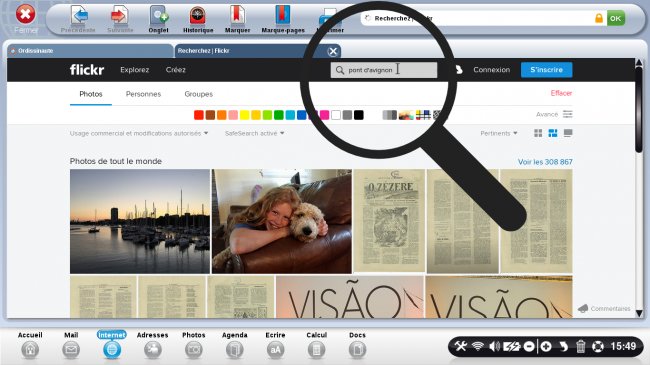Switch to the single-photo story view
Image resolution: width=650 pixels, height=365 pixels.
click(568, 133)
